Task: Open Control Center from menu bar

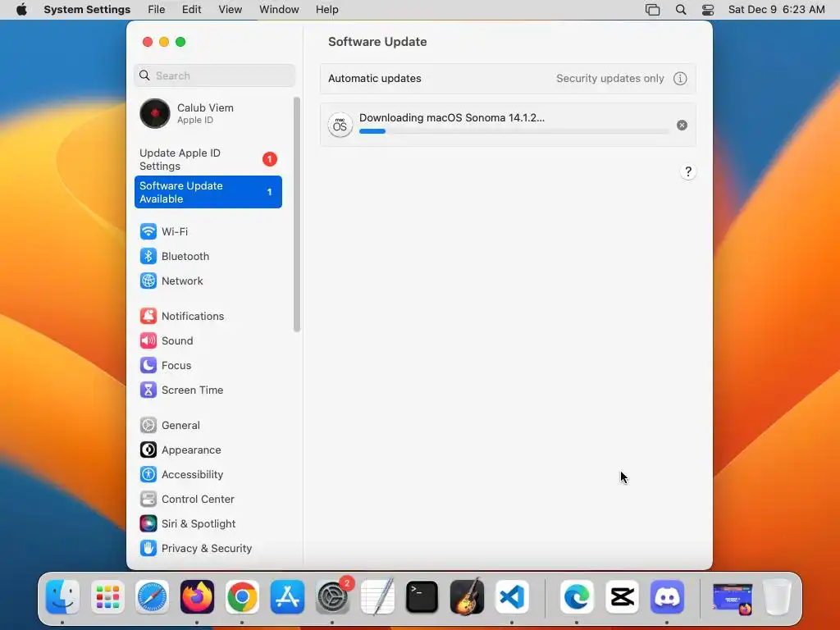Action: click(x=708, y=10)
